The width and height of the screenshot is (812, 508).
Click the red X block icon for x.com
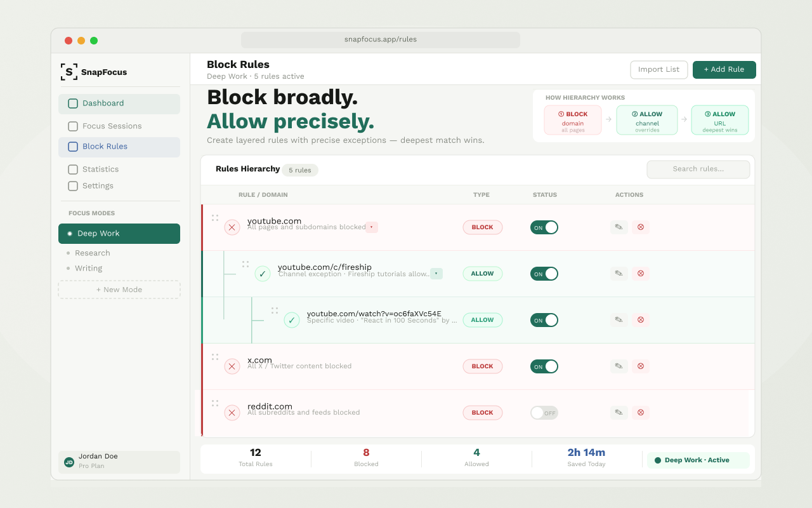pos(232,366)
